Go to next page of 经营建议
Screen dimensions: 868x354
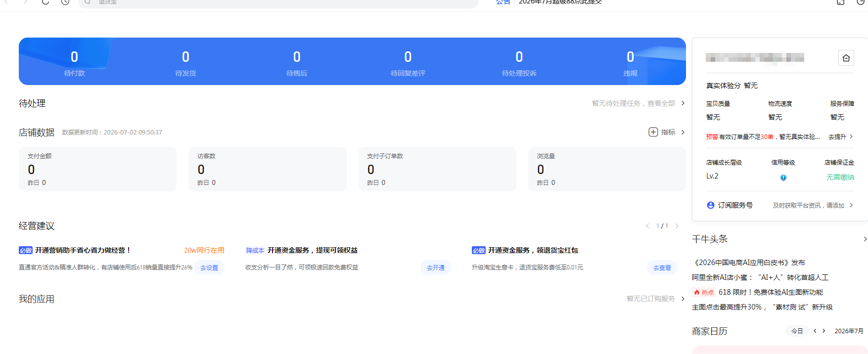click(677, 226)
